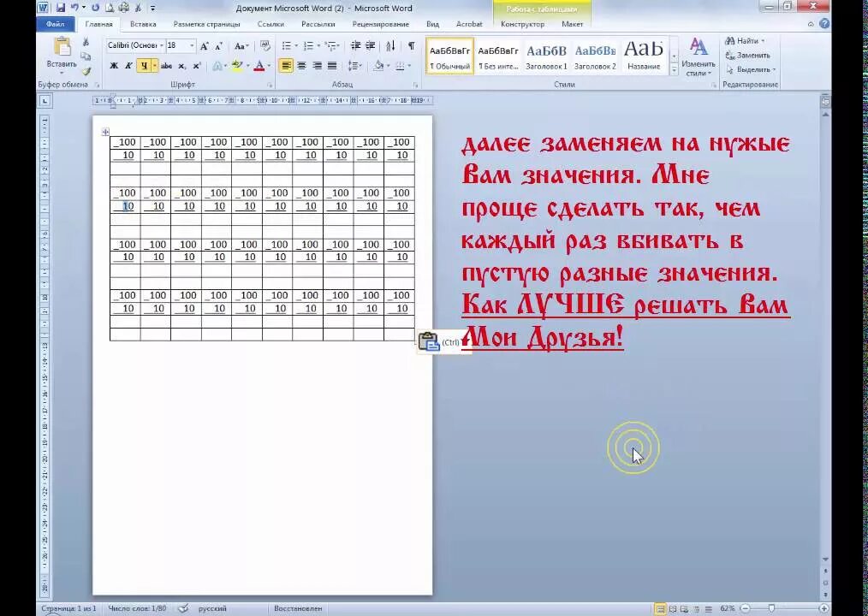
Task: Apply the Обычный style
Action: (x=449, y=56)
